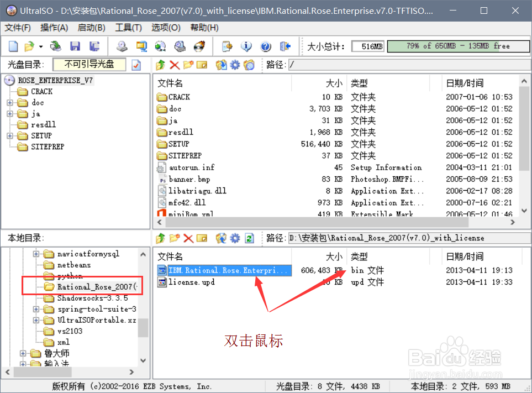The height and width of the screenshot is (393, 532).
Task: Expand the navicatformysql tree node
Action: point(36,254)
